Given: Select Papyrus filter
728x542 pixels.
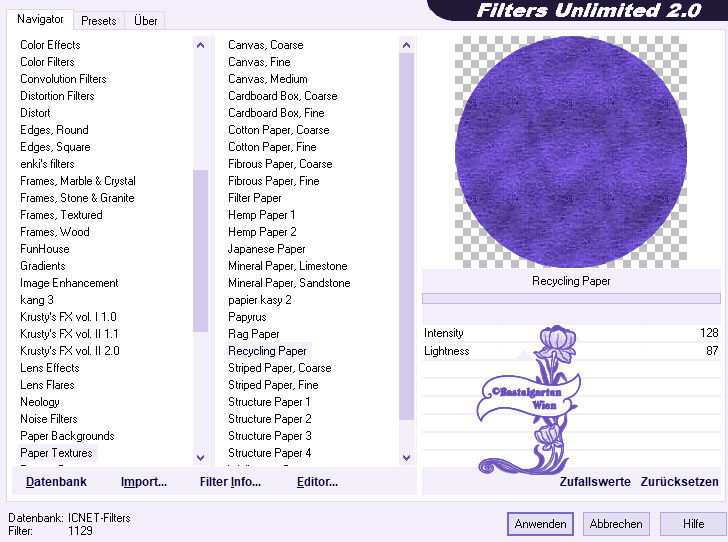Looking at the screenshot, I should click(x=247, y=317).
